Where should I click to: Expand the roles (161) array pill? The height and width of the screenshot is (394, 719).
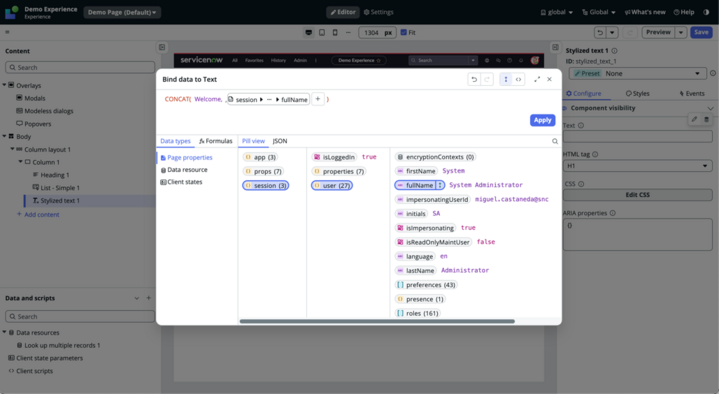coord(417,313)
